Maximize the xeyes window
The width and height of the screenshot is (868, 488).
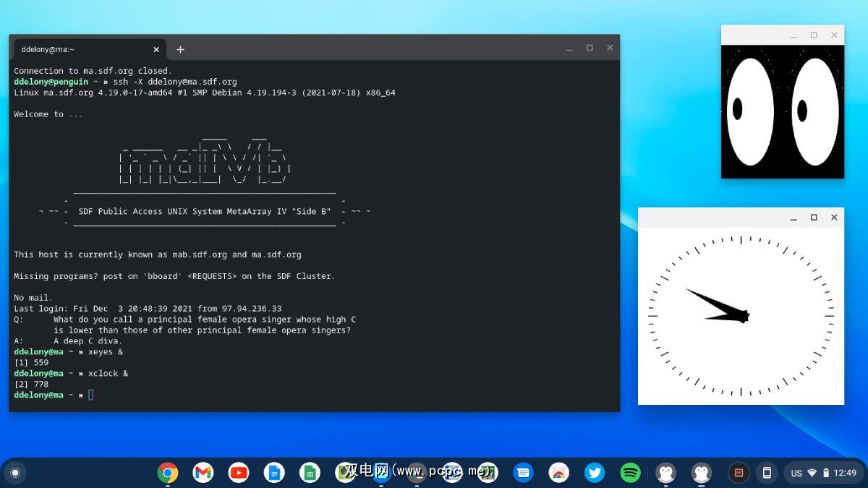(x=814, y=35)
